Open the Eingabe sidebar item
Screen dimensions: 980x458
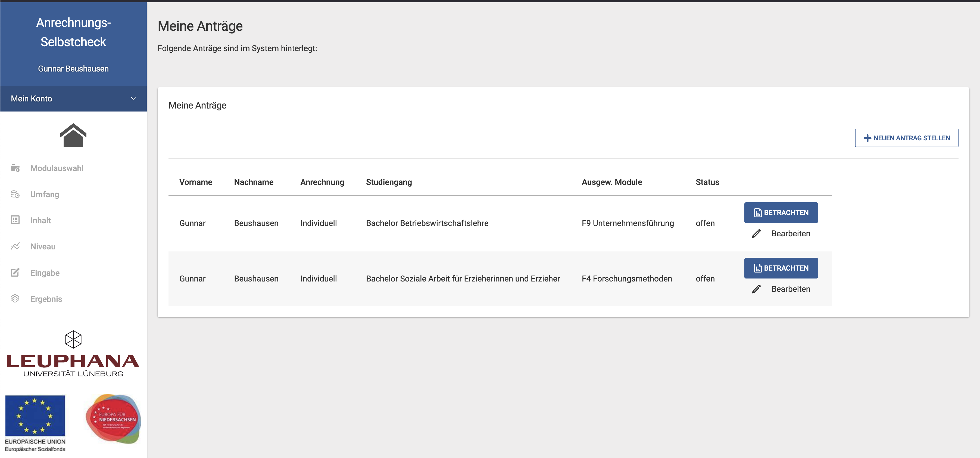coord(45,273)
